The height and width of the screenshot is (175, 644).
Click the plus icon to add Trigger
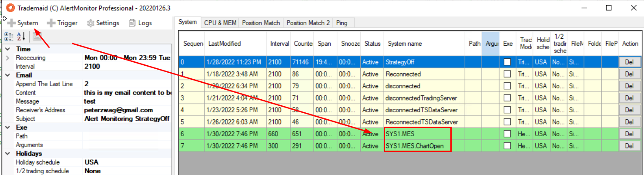point(51,23)
